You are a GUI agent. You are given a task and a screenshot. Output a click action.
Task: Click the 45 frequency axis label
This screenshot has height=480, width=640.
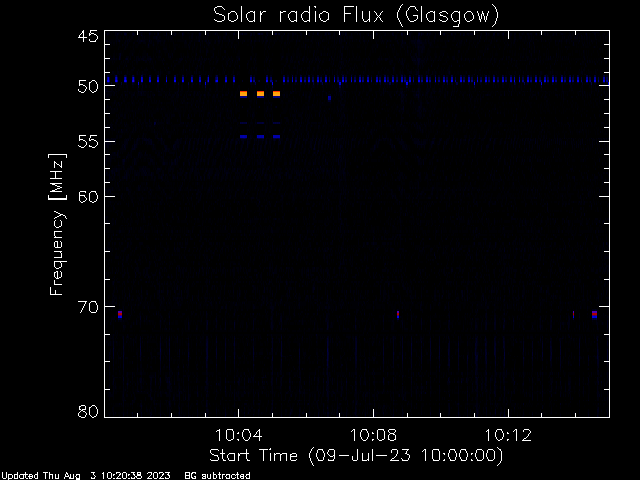[x=88, y=36]
